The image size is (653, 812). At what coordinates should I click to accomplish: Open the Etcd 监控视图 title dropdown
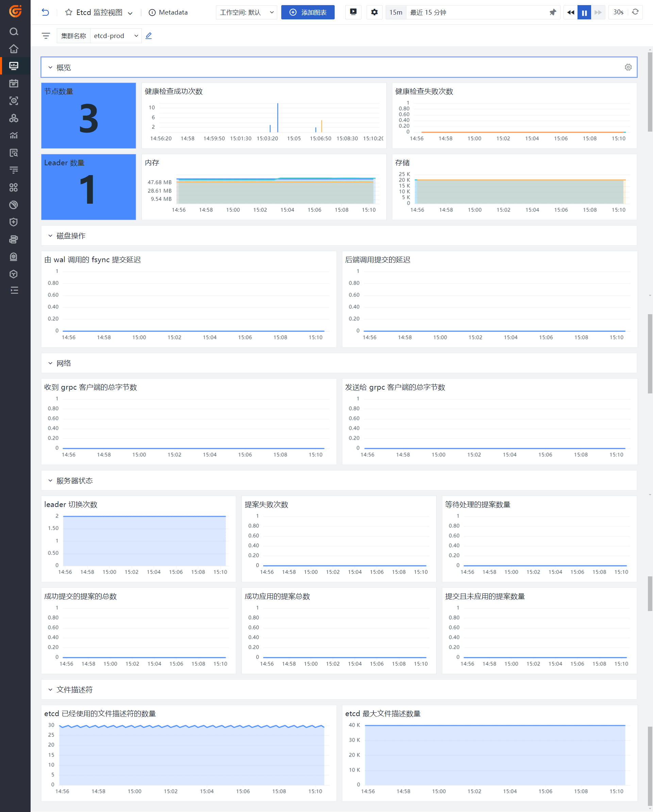[130, 13]
